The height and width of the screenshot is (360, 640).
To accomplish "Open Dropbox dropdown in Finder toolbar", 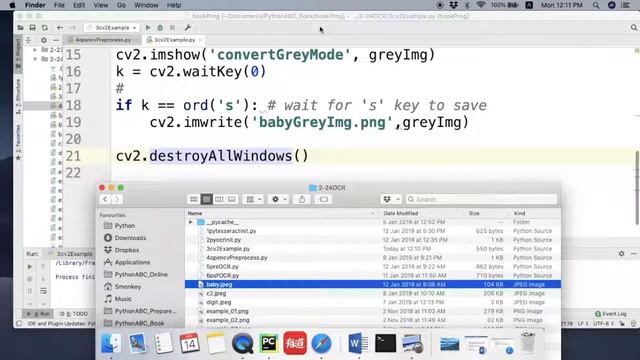I will point(391,199).
